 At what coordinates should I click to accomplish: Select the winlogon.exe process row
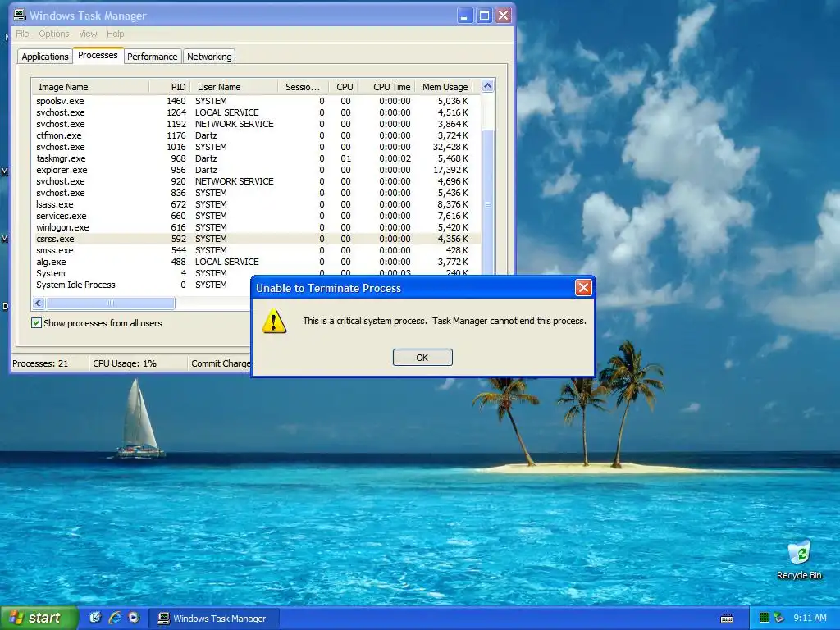click(x=256, y=227)
